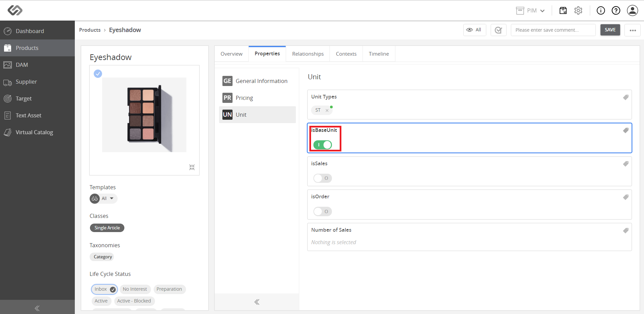Open the PIM dropdown

pyautogui.click(x=530, y=10)
